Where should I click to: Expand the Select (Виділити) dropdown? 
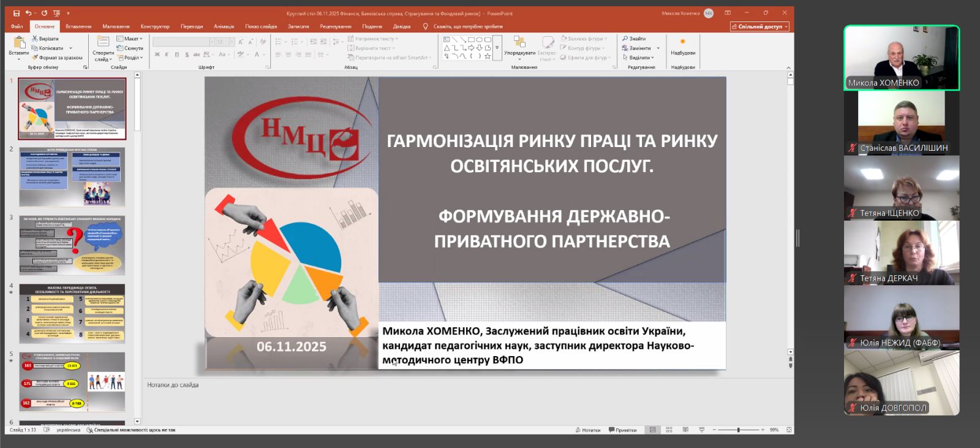point(638,58)
